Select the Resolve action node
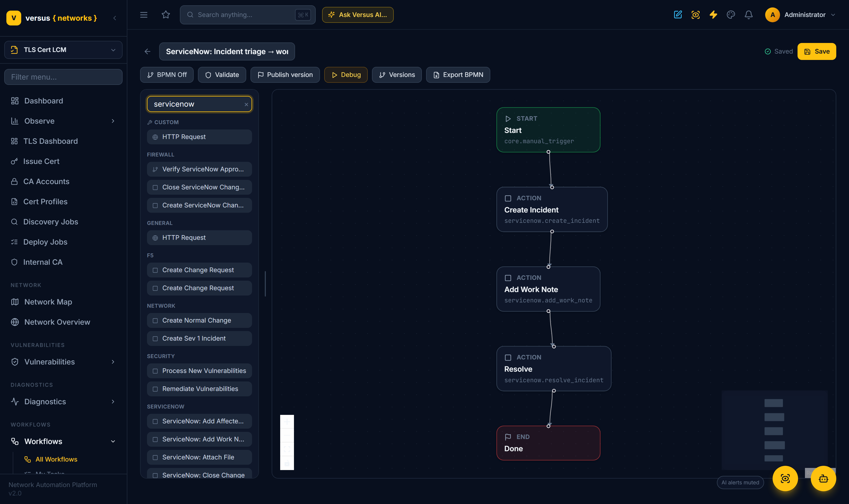 (x=553, y=368)
